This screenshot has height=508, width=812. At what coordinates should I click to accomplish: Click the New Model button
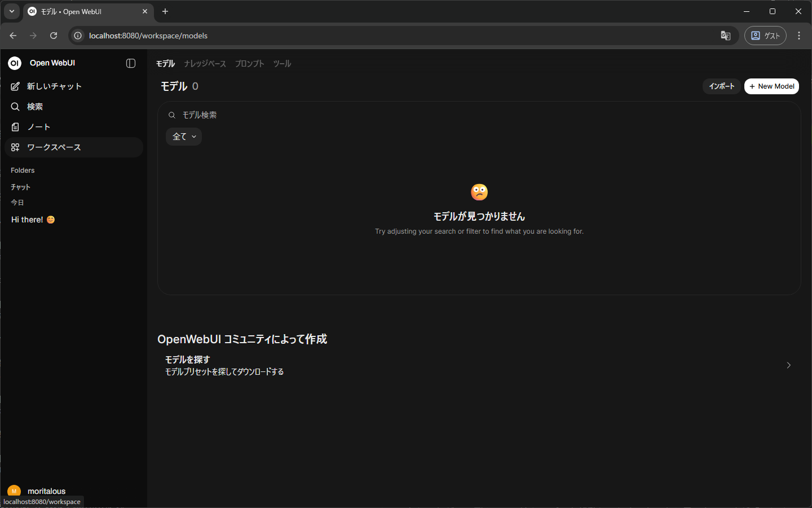(x=771, y=86)
